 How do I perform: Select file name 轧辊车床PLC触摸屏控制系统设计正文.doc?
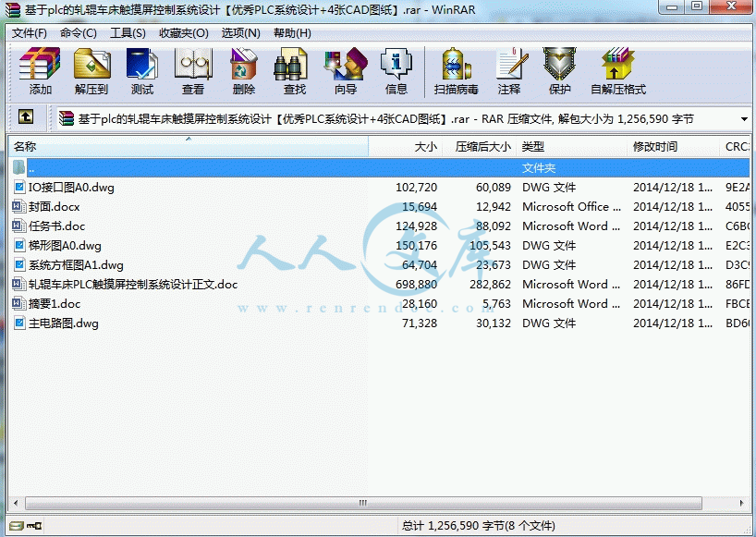pyautogui.click(x=133, y=285)
